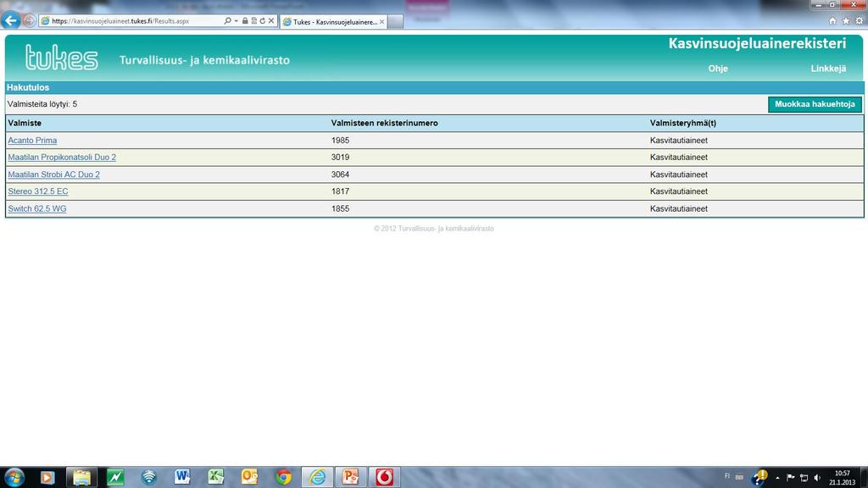Open the address bar dropdown arrow
This screenshot has width=868, height=488.
pos(236,20)
